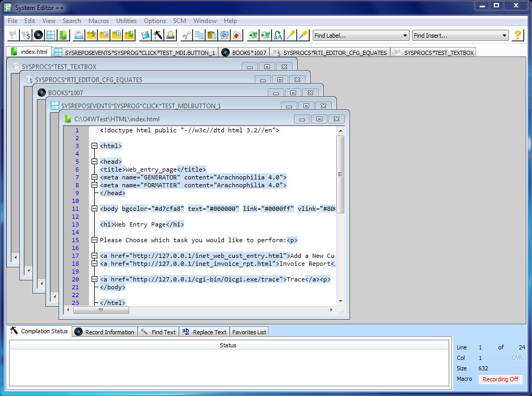Open the Find Label dropdown
Viewport: 532px width, 396px height.
tap(405, 35)
